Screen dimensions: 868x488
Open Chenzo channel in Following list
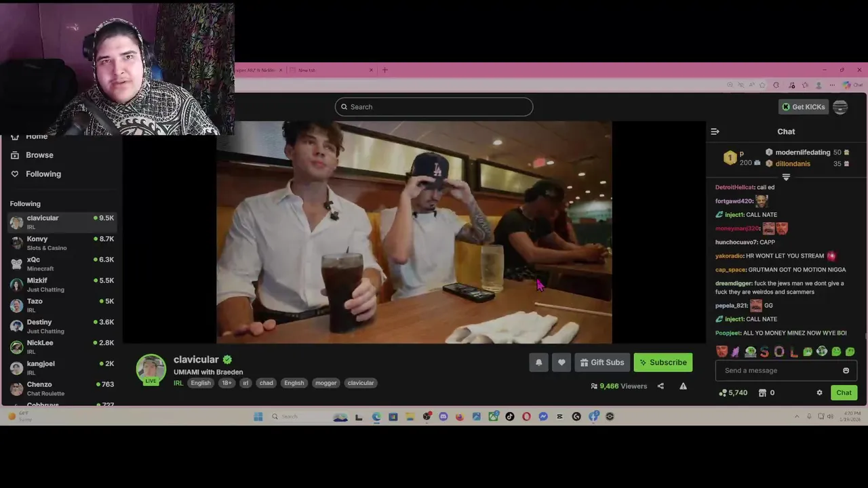62,388
